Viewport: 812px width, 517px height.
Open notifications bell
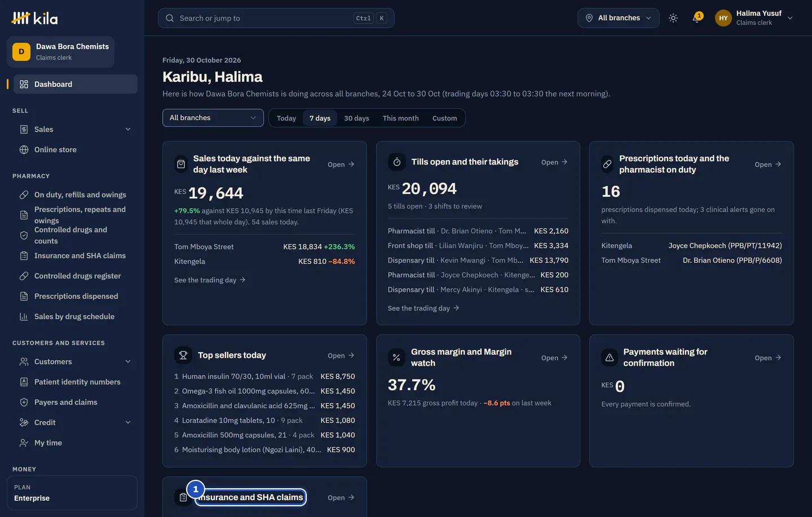(698, 18)
